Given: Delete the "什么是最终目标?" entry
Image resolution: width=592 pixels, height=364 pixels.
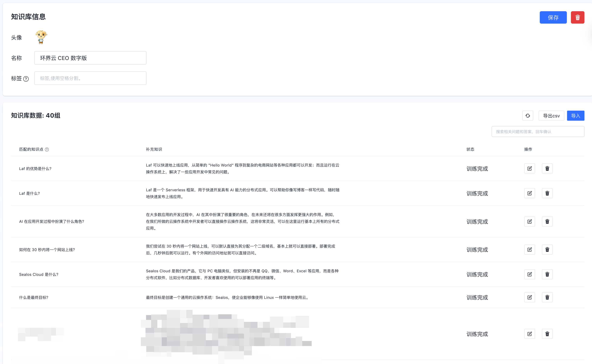Looking at the screenshot, I should coord(547,297).
